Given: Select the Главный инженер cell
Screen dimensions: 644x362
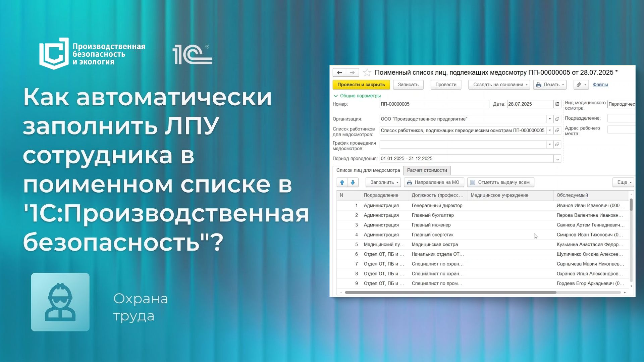Looking at the screenshot, I should 438,225.
